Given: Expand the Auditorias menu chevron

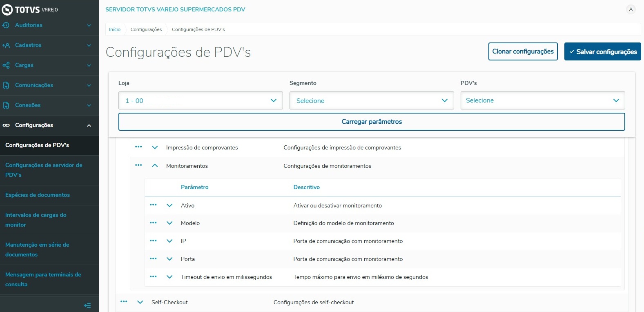Looking at the screenshot, I should pos(89,25).
